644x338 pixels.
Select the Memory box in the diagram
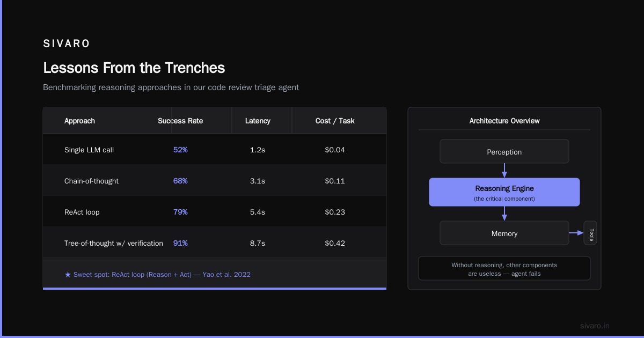tap(504, 233)
